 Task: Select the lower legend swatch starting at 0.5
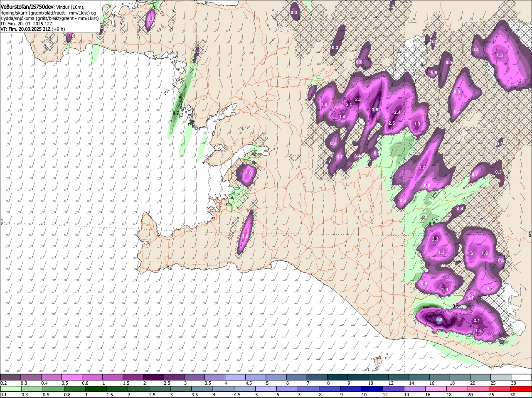click(x=54, y=389)
